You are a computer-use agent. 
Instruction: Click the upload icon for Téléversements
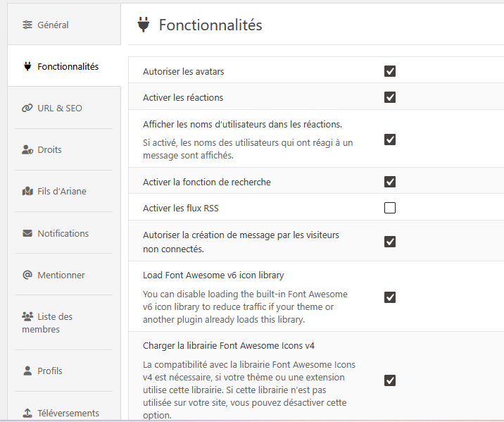[27, 413]
